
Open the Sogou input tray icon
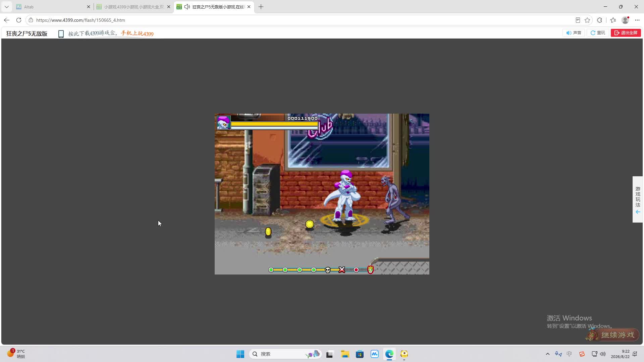tap(582, 354)
